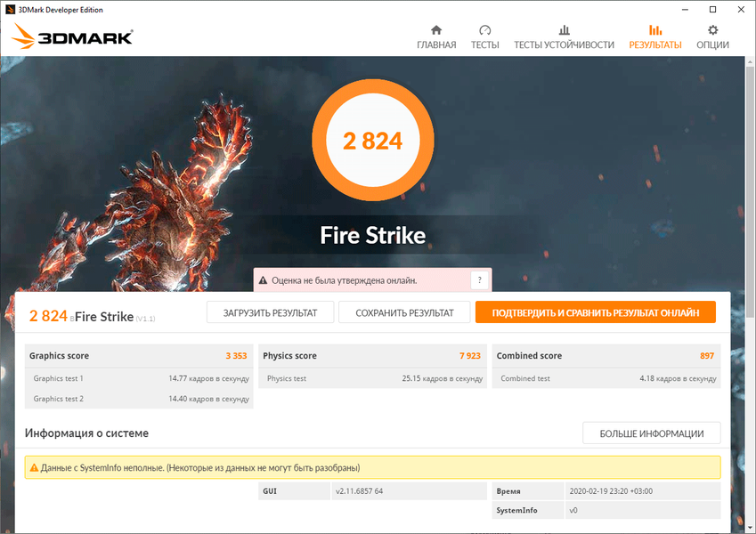Click the warning triangle beside Оценка

point(264,280)
